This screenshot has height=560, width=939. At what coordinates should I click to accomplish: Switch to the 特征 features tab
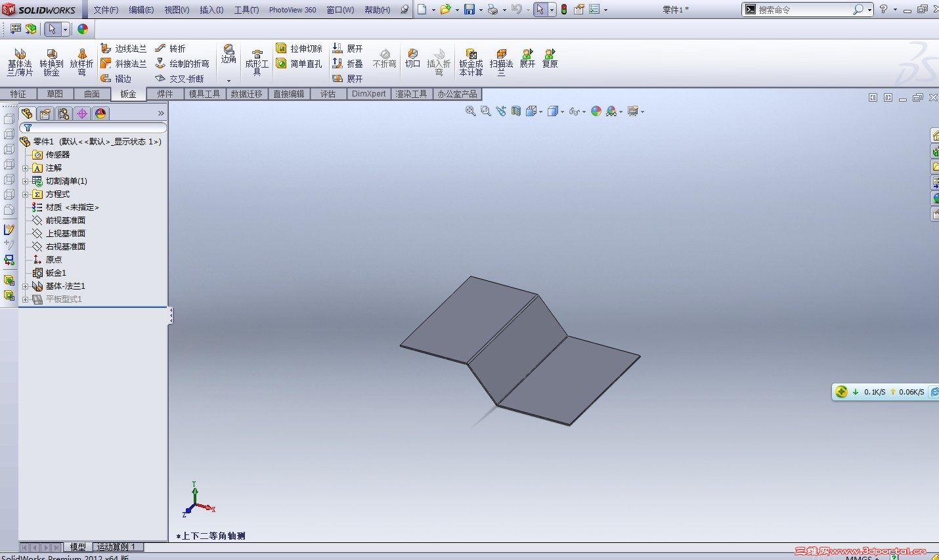18,94
